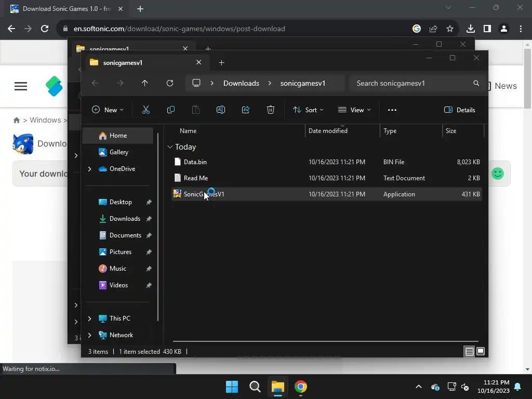Open the New dropdown menu
The image size is (532, 399).
pos(108,110)
